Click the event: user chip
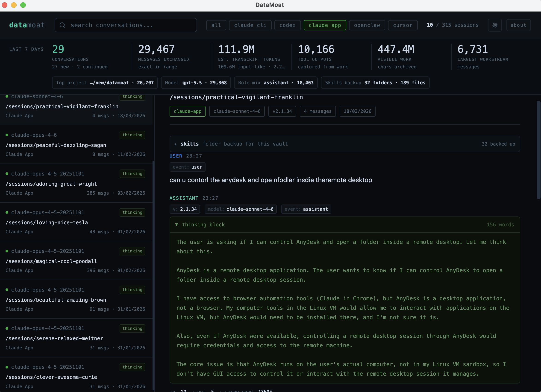Image resolution: width=541 pixels, height=392 pixels. [x=188, y=167]
